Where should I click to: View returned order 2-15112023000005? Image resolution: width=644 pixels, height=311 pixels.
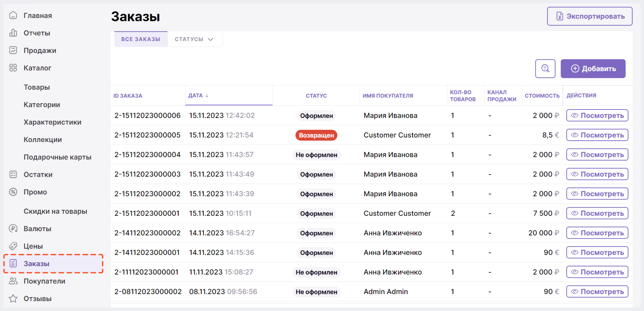(x=597, y=135)
